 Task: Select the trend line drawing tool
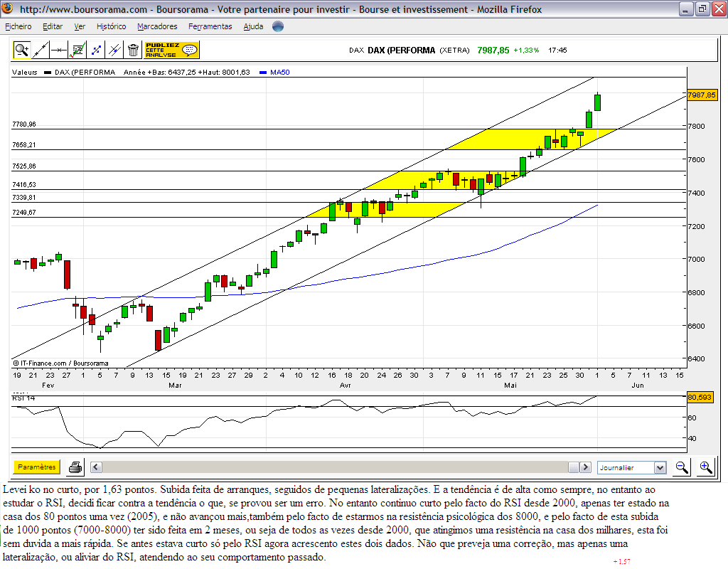coord(41,50)
